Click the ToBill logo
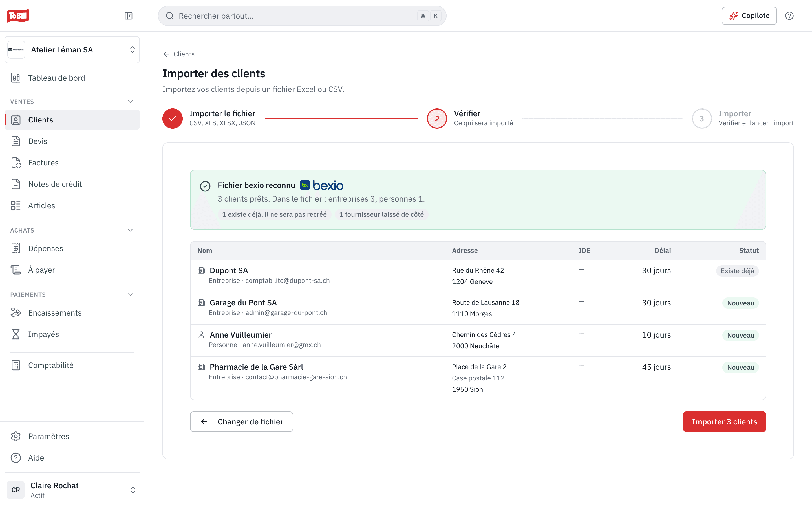812x508 pixels. point(17,16)
